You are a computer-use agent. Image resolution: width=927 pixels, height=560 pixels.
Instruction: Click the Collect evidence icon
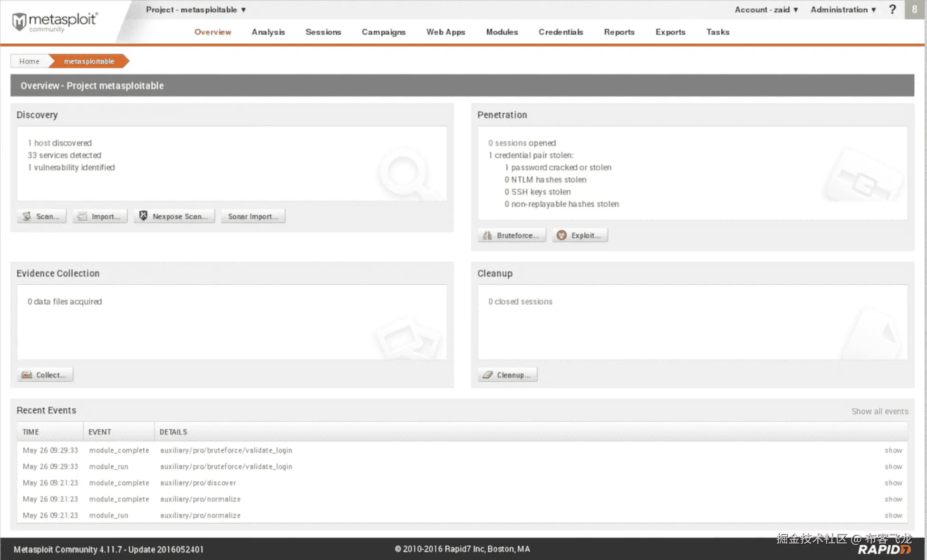(27, 375)
